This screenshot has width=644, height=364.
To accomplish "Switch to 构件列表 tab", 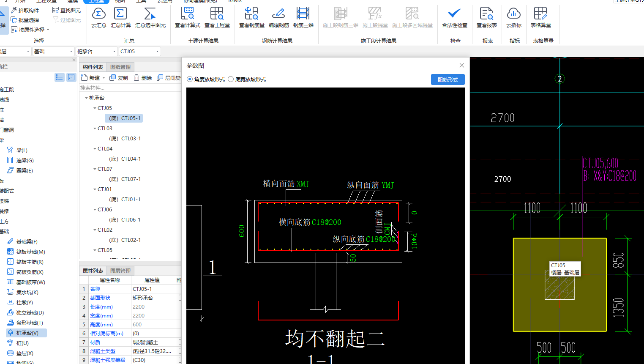I will point(93,67).
